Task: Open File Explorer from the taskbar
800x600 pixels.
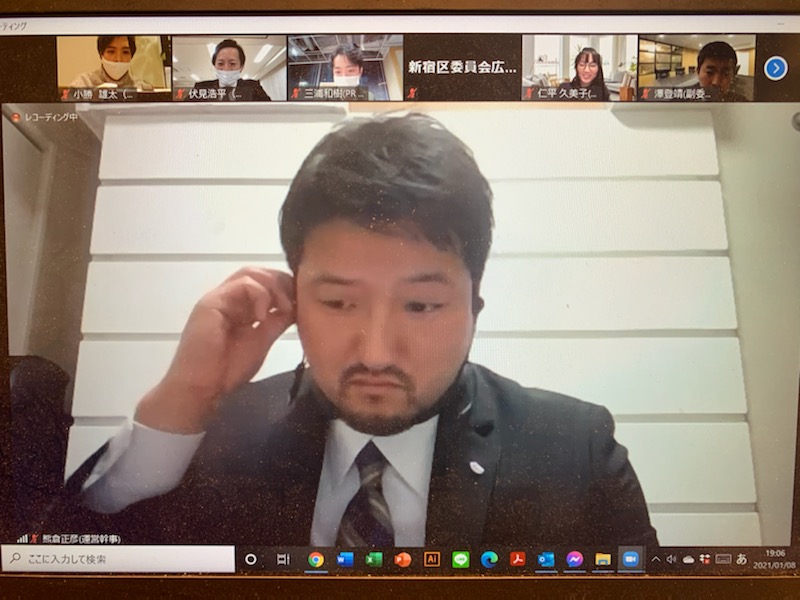Action: coord(603,559)
